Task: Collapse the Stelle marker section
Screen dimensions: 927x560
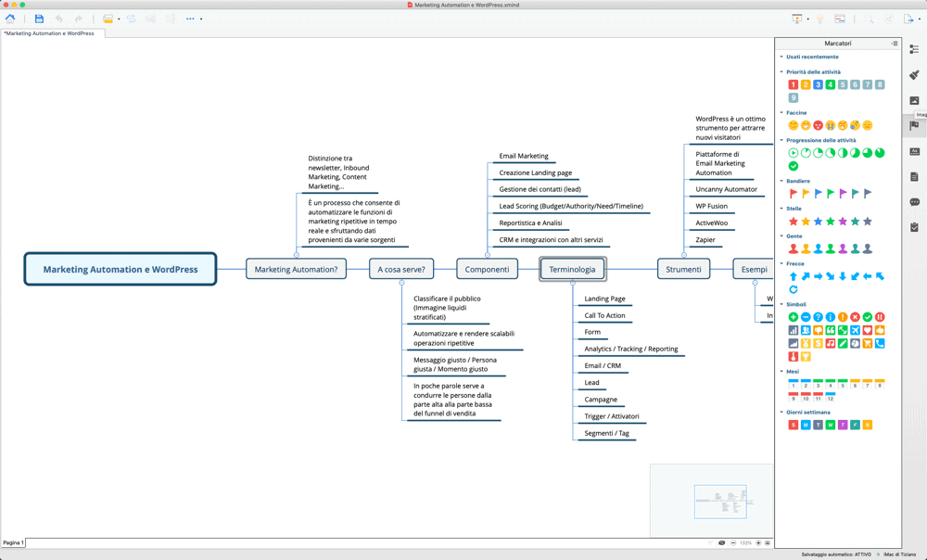Action: click(781, 209)
